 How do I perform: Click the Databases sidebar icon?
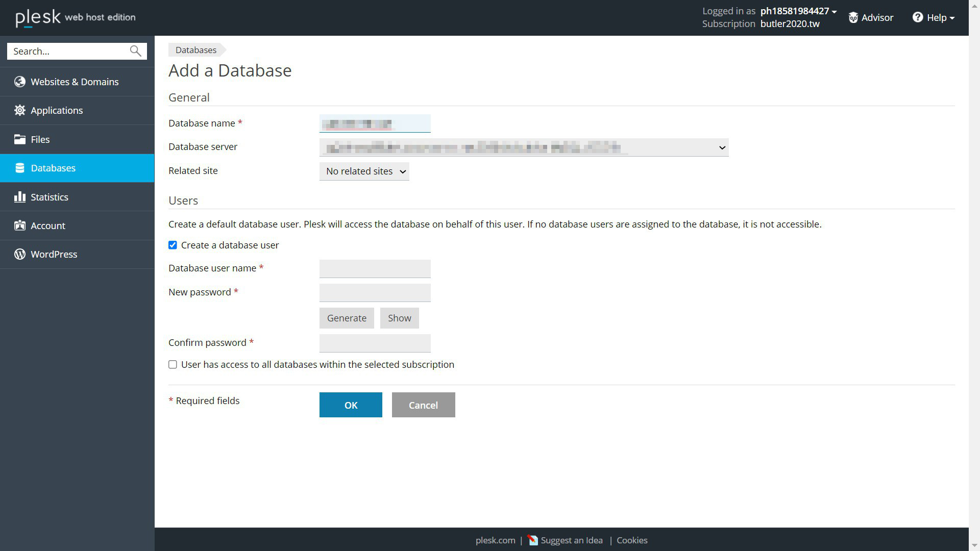19,168
